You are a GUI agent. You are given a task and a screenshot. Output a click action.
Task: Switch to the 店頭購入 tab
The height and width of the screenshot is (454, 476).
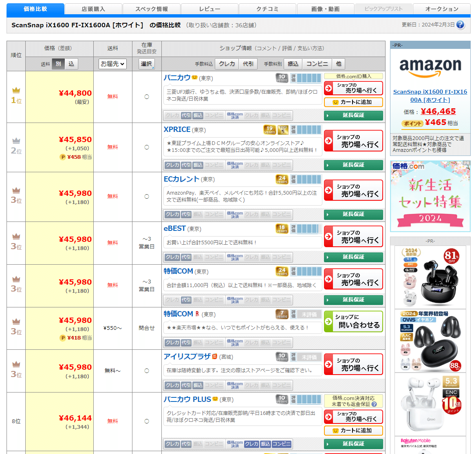[x=93, y=9]
